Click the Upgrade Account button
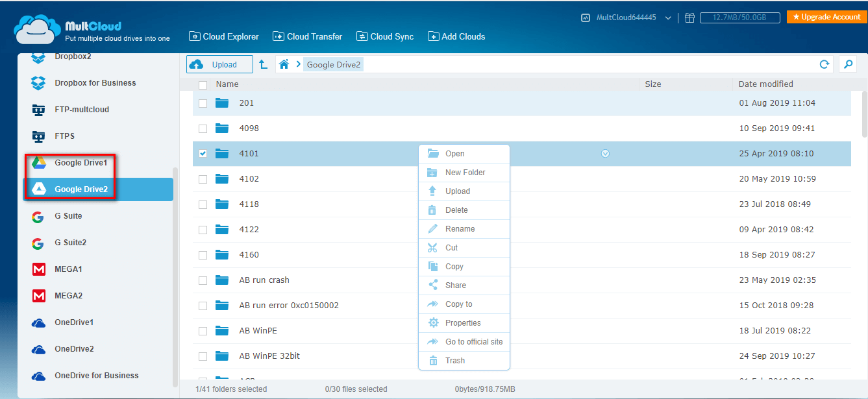The image size is (868, 399). [826, 17]
